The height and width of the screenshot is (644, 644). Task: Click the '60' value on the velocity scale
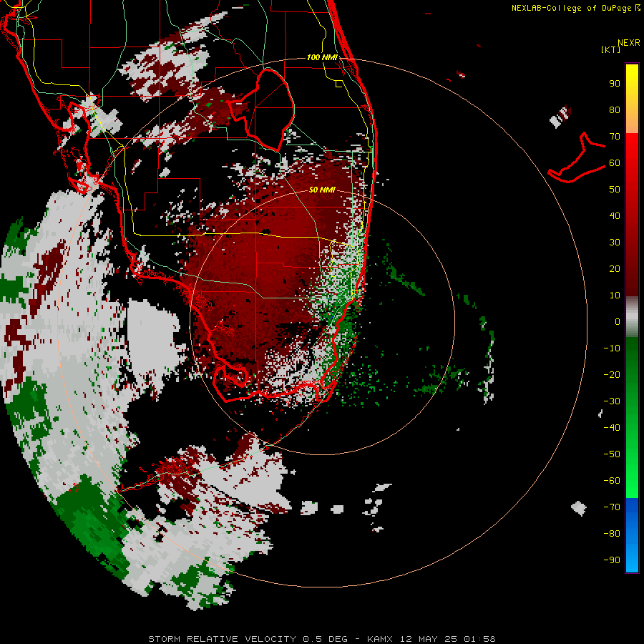[x=615, y=162]
